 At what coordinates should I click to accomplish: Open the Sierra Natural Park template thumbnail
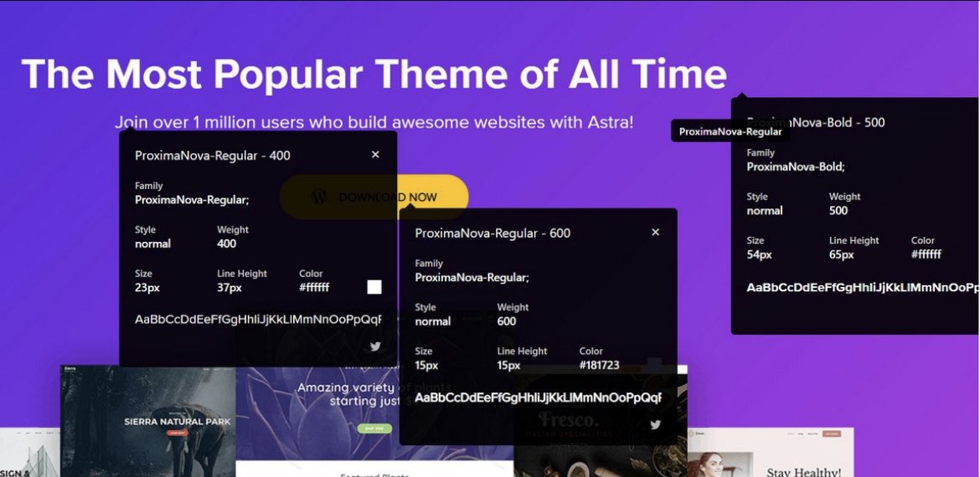147,421
